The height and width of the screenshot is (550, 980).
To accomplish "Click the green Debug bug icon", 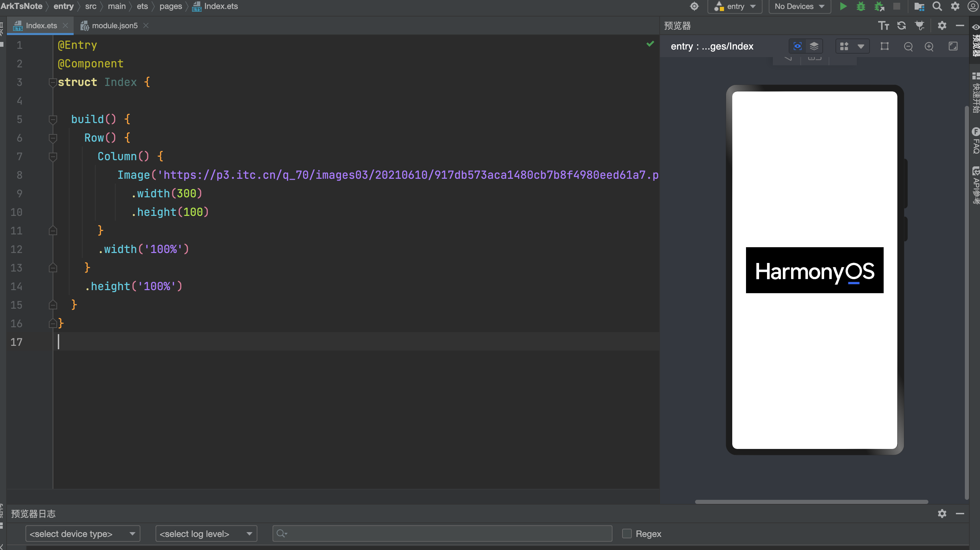I will click(x=861, y=7).
